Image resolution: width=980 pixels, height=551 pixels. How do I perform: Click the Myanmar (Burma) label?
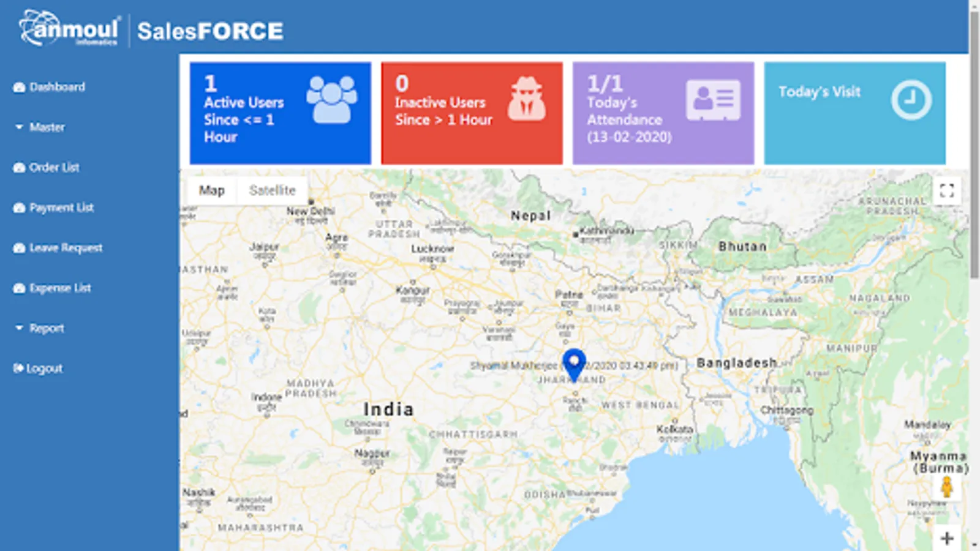939,462
